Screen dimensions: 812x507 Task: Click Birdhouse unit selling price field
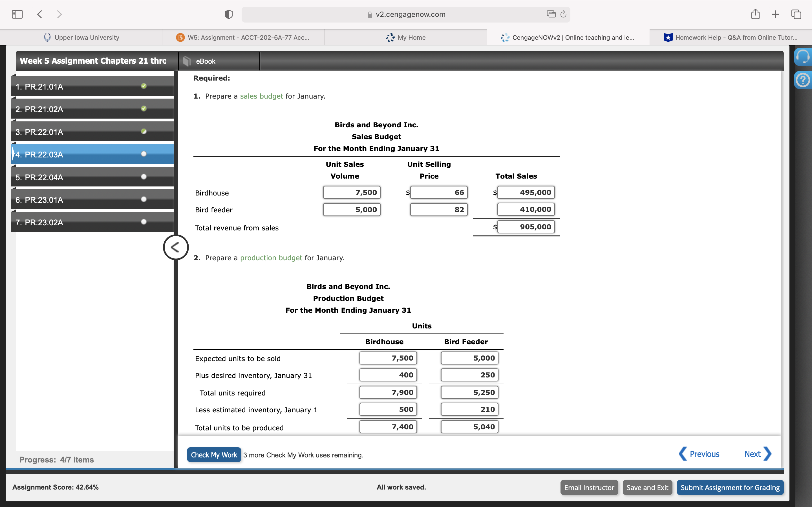(438, 192)
